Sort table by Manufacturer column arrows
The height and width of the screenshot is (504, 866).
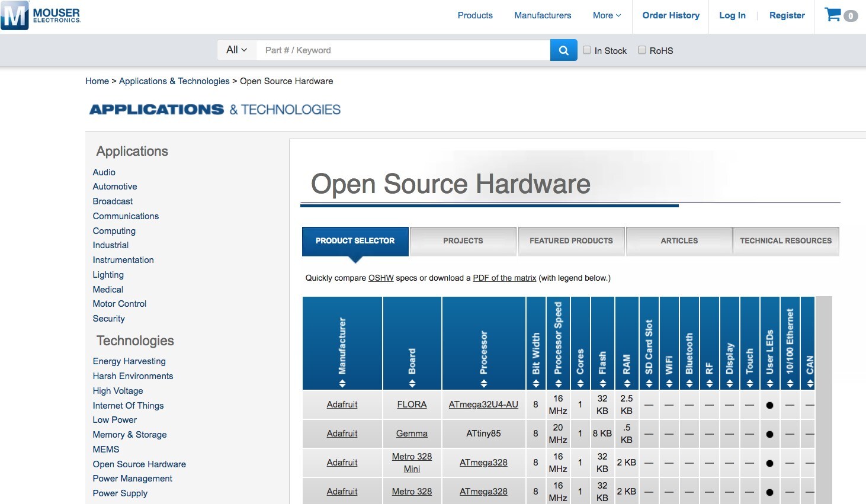342,383
